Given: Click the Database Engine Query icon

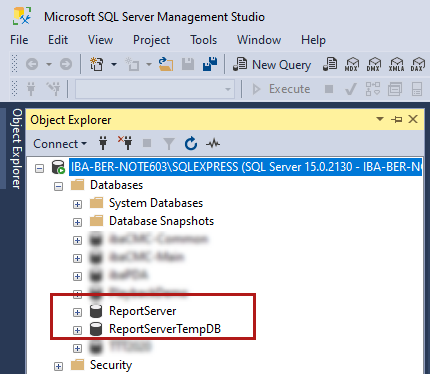Looking at the screenshot, I should [330, 64].
